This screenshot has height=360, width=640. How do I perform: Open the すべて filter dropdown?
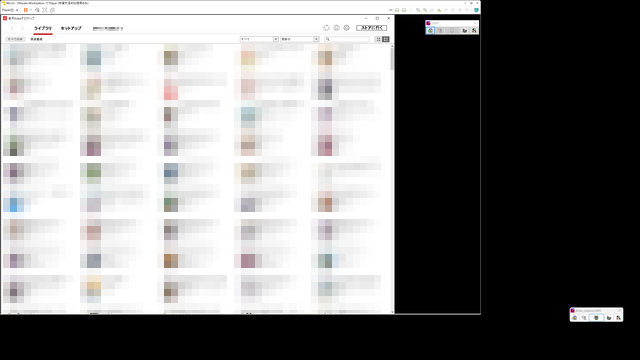coord(259,39)
